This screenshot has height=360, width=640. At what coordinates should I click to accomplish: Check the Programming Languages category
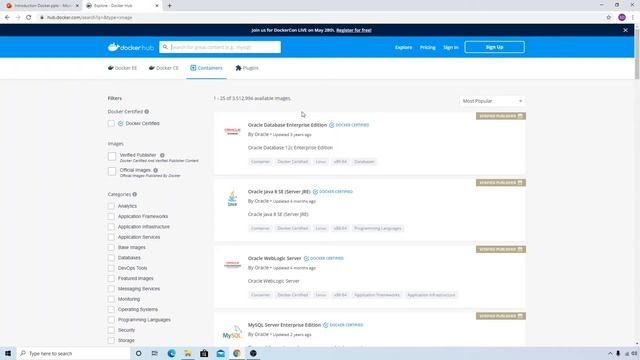point(111,320)
